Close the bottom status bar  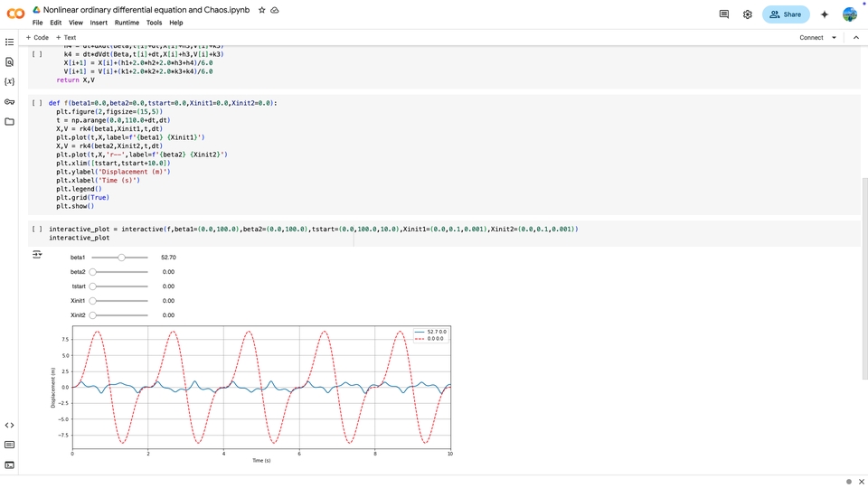(862, 482)
